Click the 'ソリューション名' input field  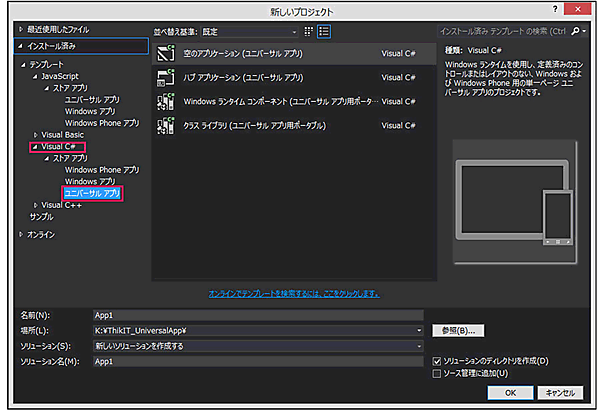[258, 361]
